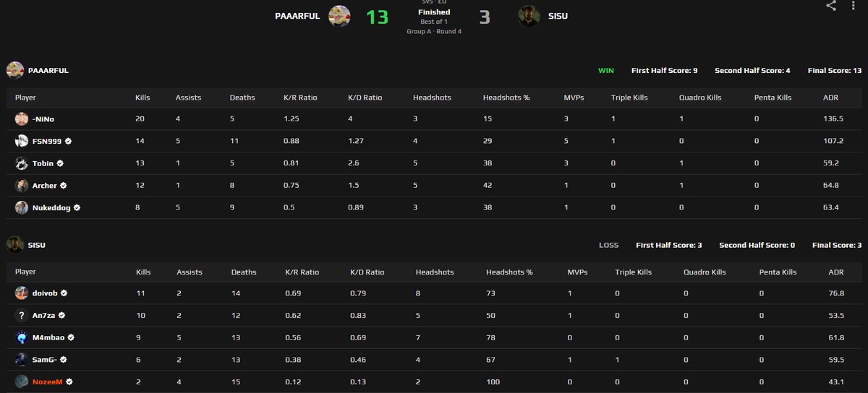The width and height of the screenshot is (868, 393).
Task: Open -NiNo player profile link
Action: 43,118
